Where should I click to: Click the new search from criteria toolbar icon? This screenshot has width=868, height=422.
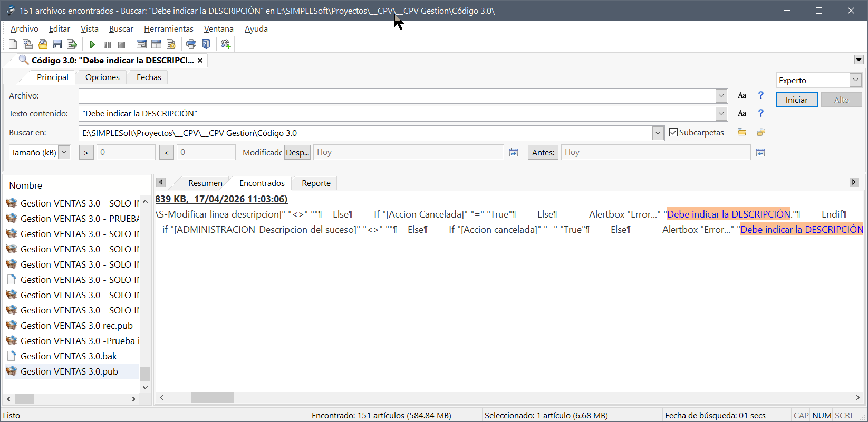point(28,44)
